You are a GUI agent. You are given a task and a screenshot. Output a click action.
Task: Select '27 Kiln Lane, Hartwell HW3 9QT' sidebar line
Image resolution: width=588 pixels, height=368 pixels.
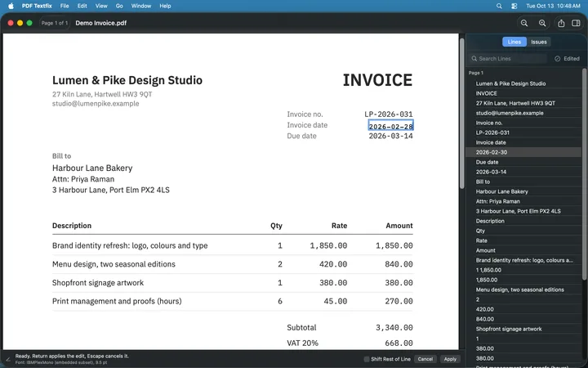click(x=523, y=103)
